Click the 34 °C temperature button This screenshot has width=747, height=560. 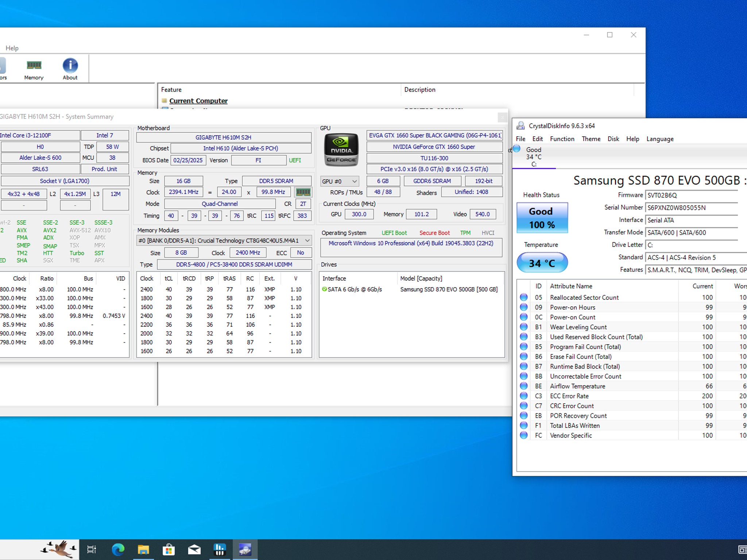point(542,263)
